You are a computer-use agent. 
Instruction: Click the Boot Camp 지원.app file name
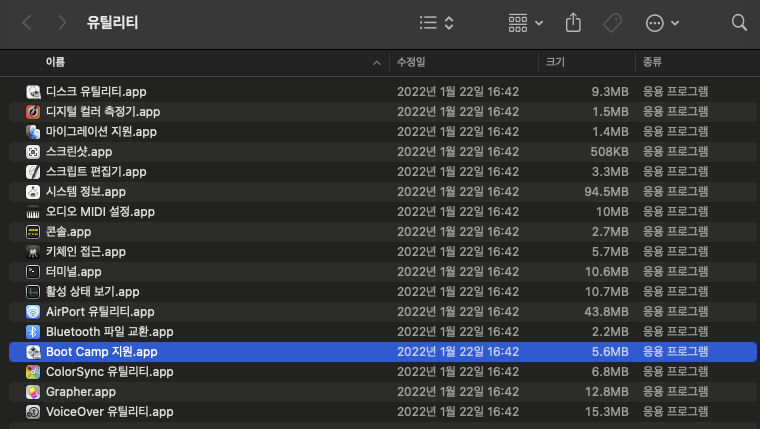tap(102, 351)
